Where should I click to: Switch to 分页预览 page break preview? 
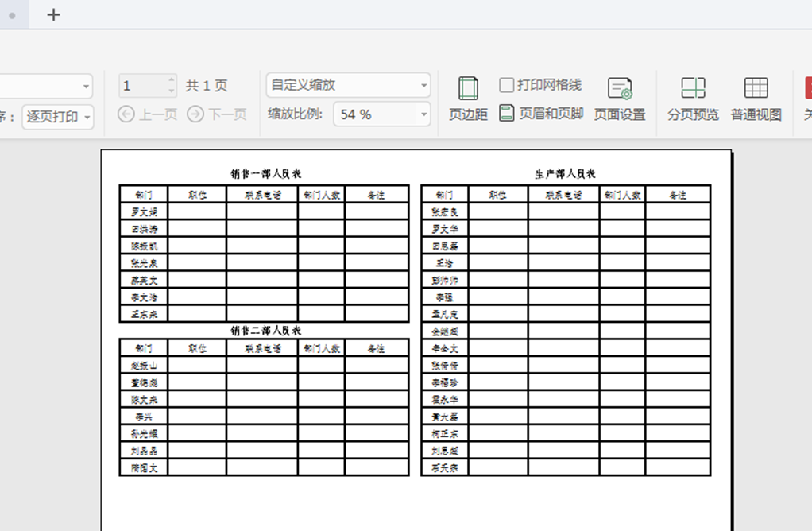[693, 99]
